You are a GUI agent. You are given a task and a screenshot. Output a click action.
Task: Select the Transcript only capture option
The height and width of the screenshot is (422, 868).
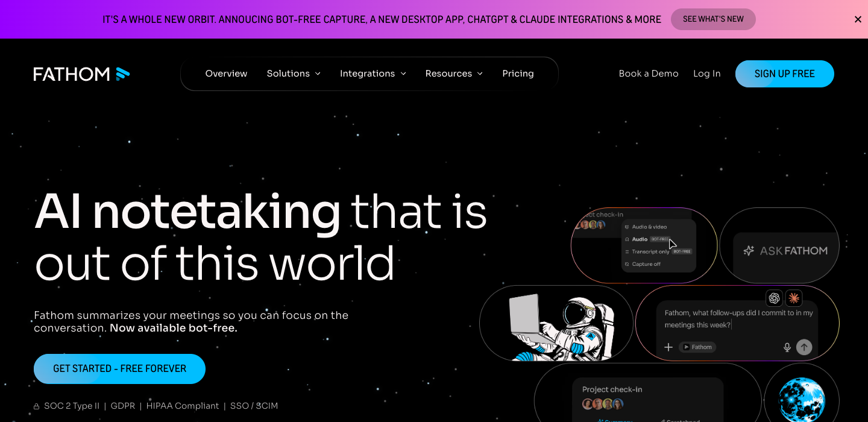click(x=658, y=251)
